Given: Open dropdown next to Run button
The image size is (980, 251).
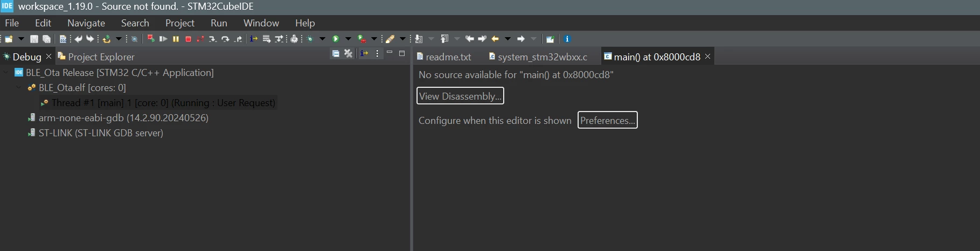Looking at the screenshot, I should (348, 39).
